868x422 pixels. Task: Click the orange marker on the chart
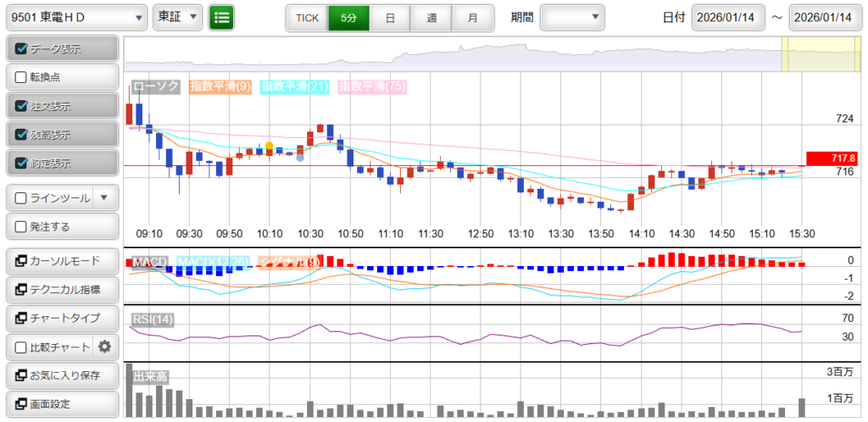270,147
